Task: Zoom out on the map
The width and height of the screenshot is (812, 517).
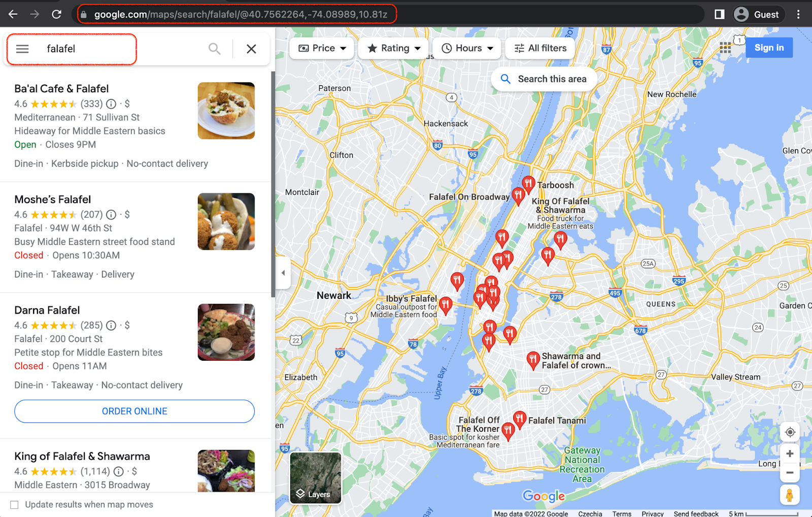Action: (790, 472)
